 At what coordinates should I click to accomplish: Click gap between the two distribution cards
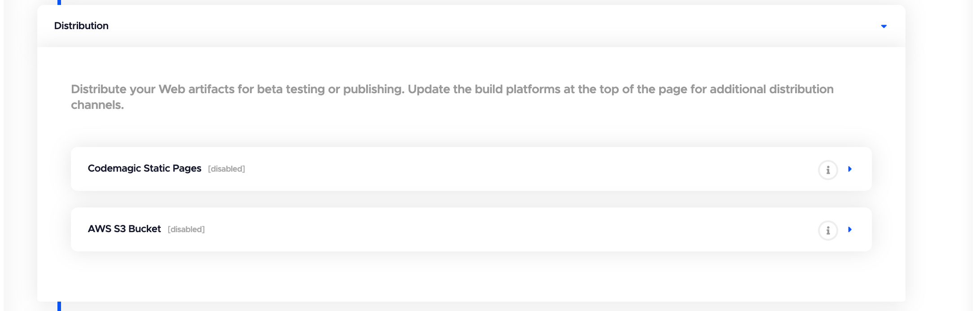click(x=471, y=199)
